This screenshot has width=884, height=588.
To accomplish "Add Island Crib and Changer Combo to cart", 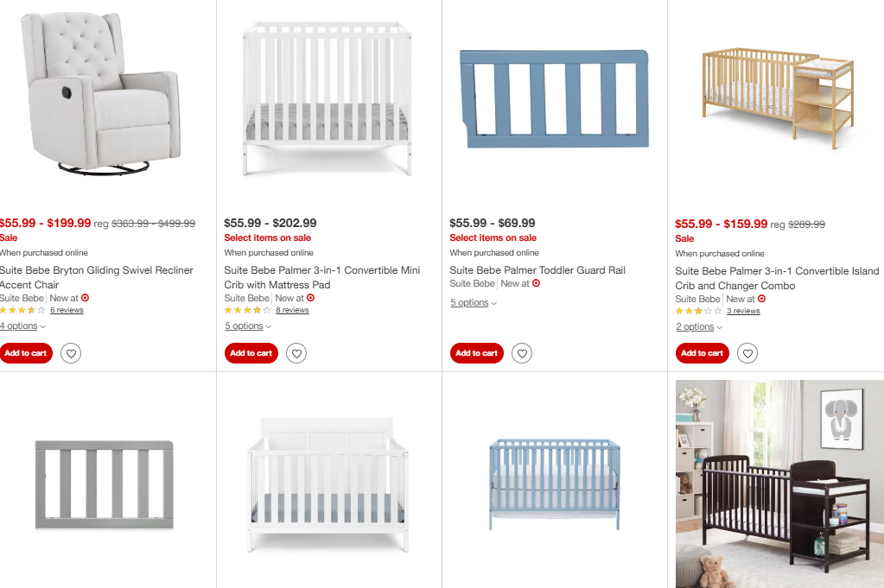I will 702,353.
